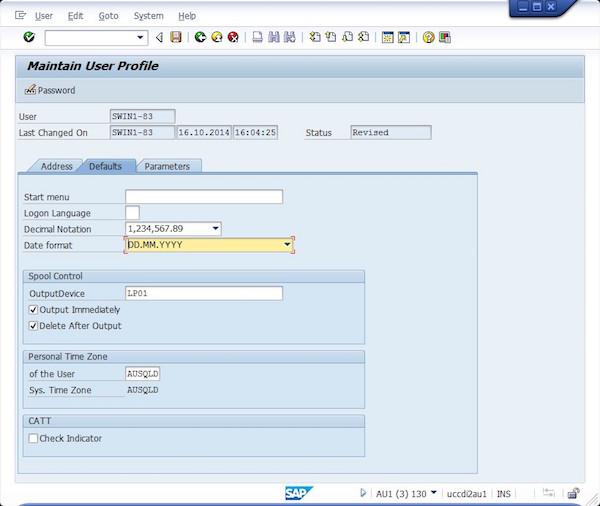Open Help via yellow question mark icon
This screenshot has height=506, width=600.
click(429, 37)
